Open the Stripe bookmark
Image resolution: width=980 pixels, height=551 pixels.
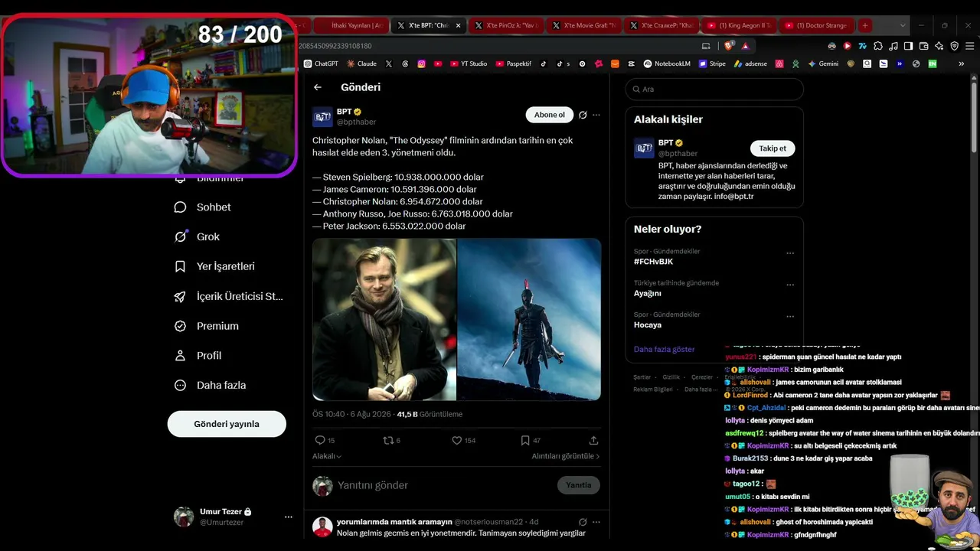point(712,64)
